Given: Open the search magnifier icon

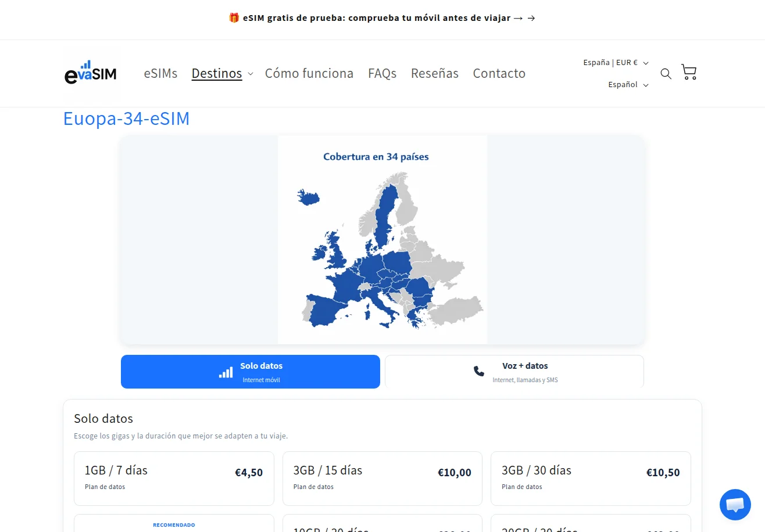Looking at the screenshot, I should click(666, 74).
